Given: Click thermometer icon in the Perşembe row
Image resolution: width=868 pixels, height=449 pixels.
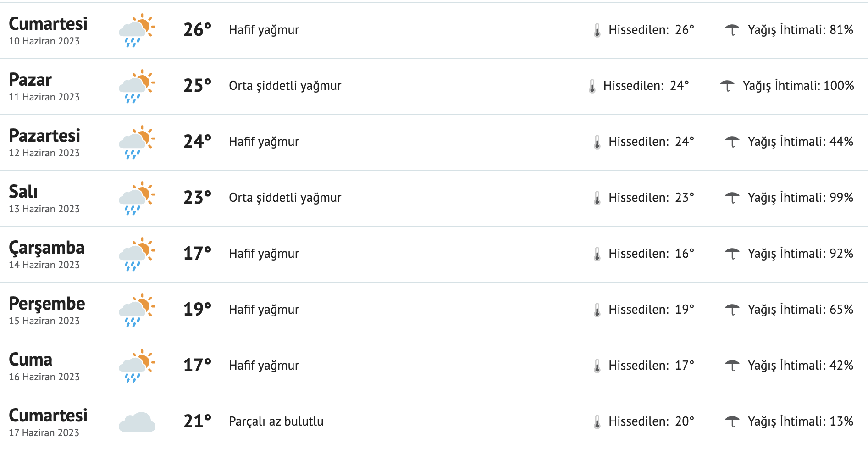Looking at the screenshot, I should (x=597, y=310).
